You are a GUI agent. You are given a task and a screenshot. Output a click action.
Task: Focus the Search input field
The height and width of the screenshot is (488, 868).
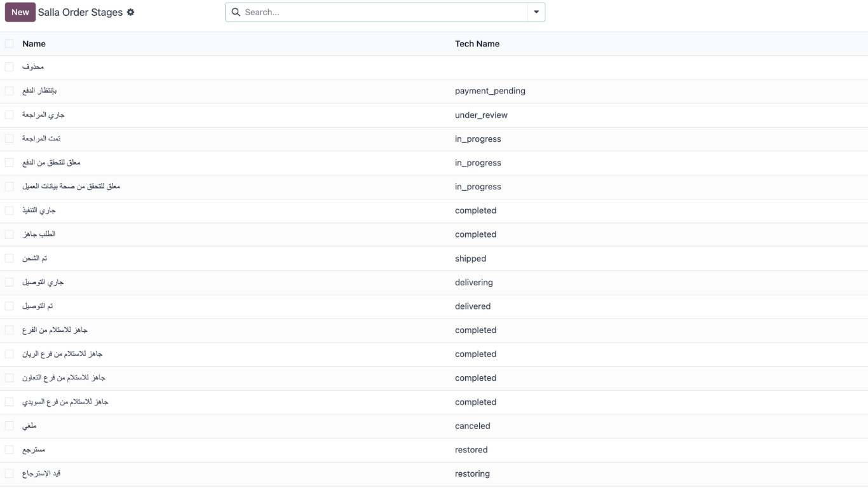click(x=381, y=12)
